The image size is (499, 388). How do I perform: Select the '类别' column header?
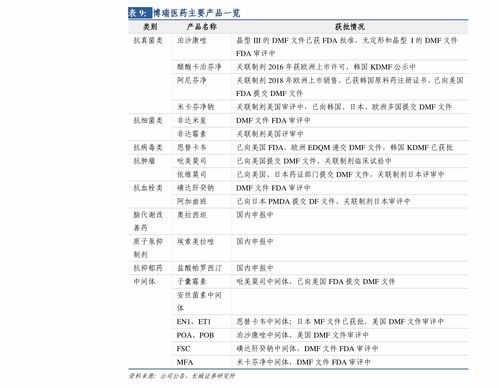click(150, 27)
